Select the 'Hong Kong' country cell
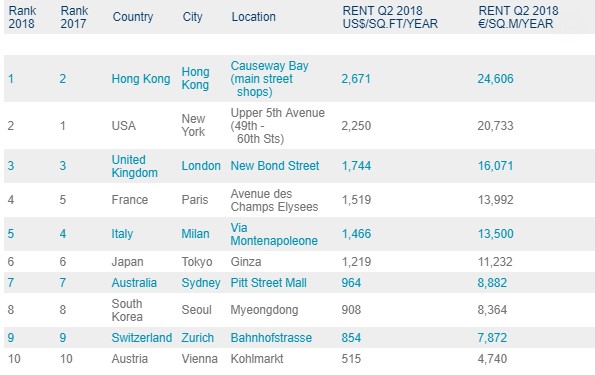Viewport: 595px width, 375px height. tap(141, 79)
